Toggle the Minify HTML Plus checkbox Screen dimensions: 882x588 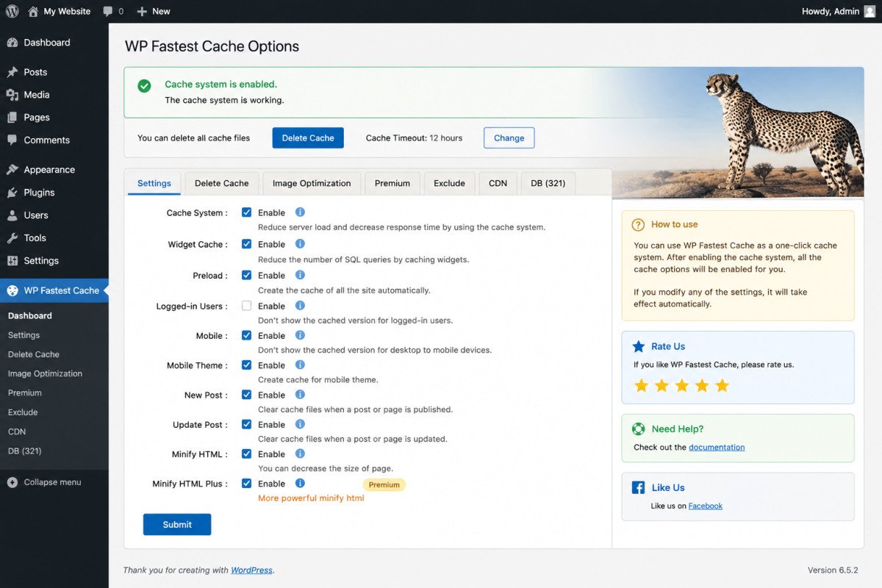tap(247, 483)
